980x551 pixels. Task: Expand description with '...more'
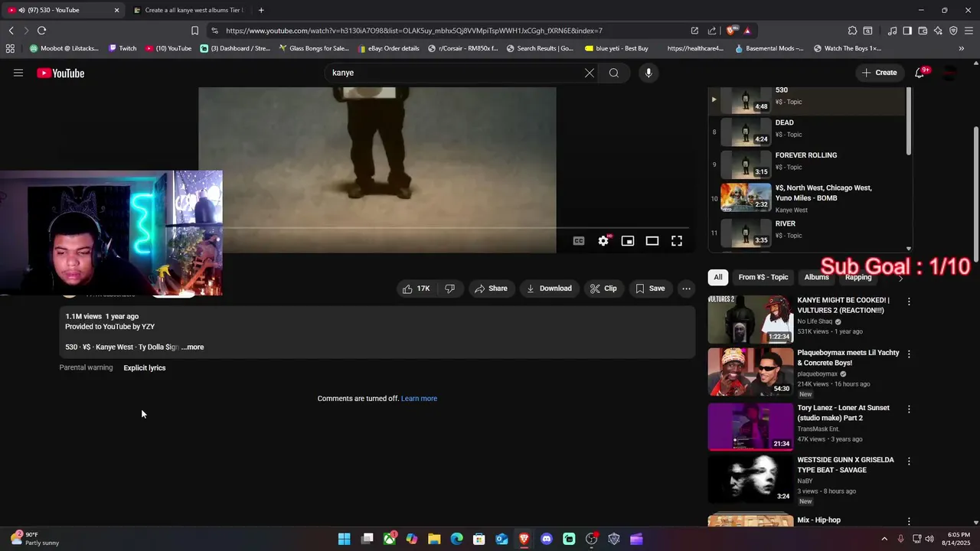(193, 347)
